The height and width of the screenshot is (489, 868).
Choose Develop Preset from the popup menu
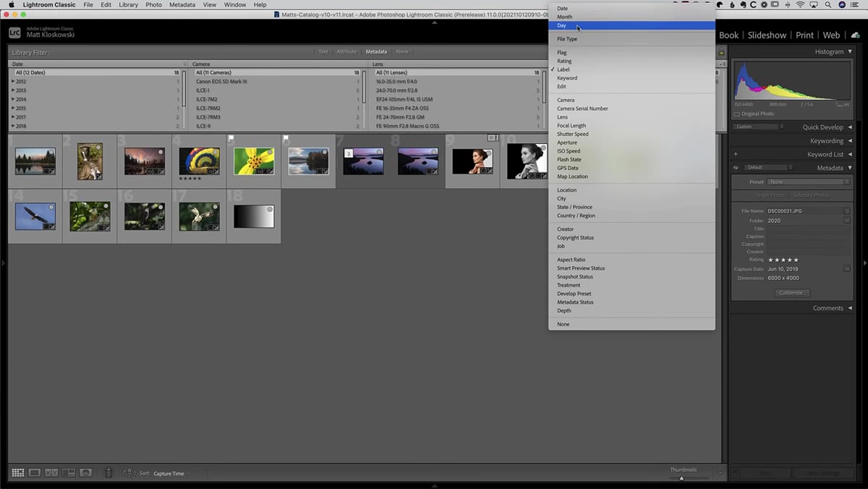[631, 294]
